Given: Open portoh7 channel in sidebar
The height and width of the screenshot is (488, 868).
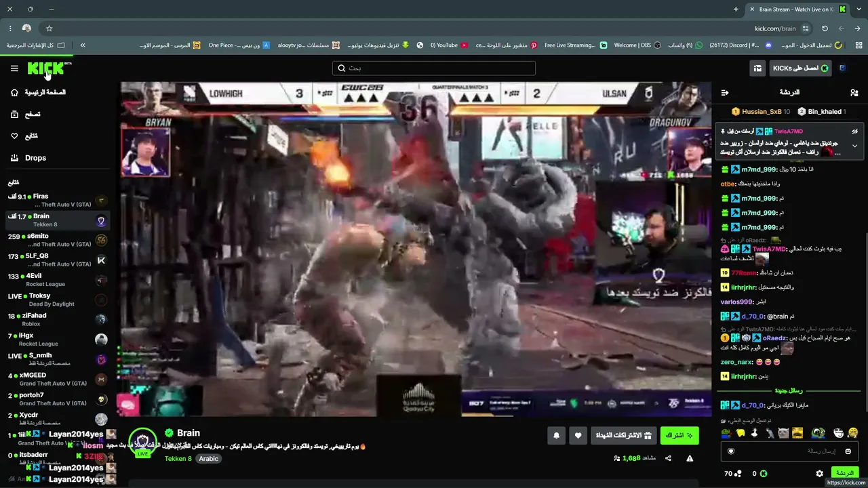Looking at the screenshot, I should [x=58, y=399].
